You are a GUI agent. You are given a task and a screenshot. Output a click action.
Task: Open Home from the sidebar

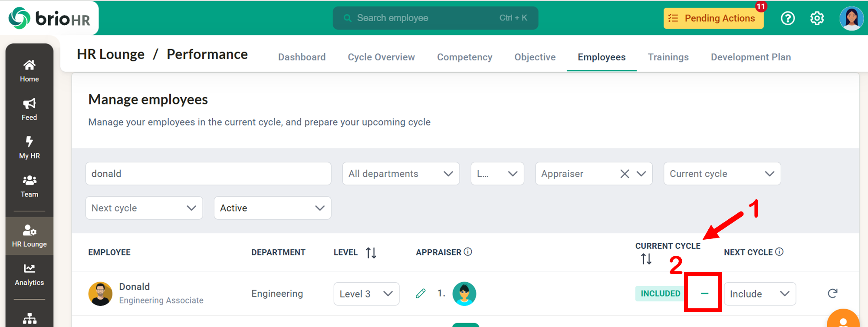29,71
